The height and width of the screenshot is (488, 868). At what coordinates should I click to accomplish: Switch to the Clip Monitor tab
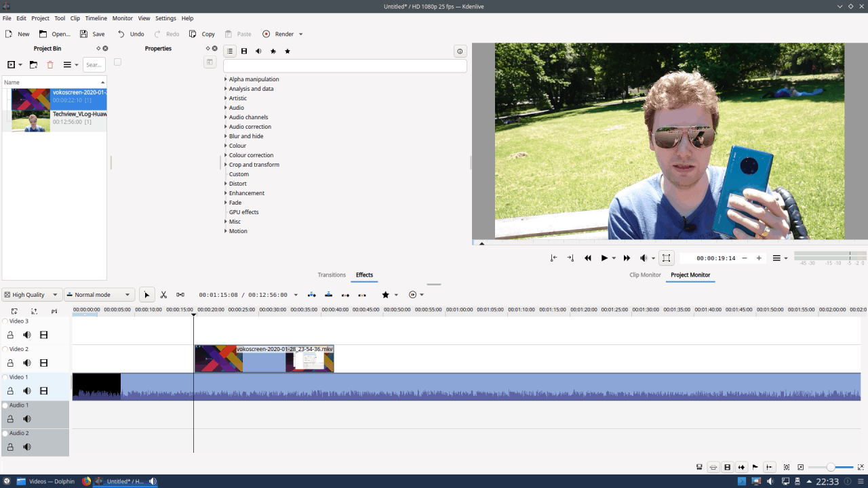[x=645, y=275]
